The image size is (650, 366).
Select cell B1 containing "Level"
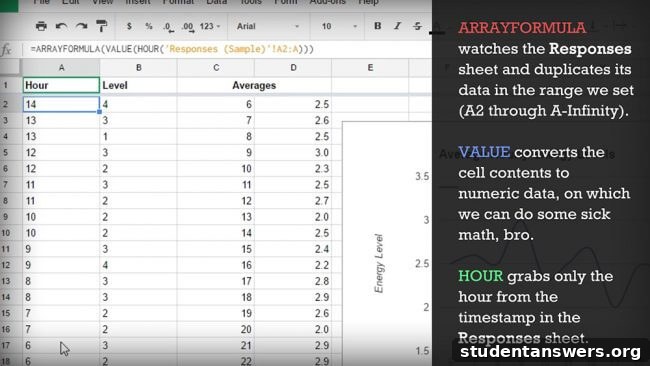click(x=138, y=85)
